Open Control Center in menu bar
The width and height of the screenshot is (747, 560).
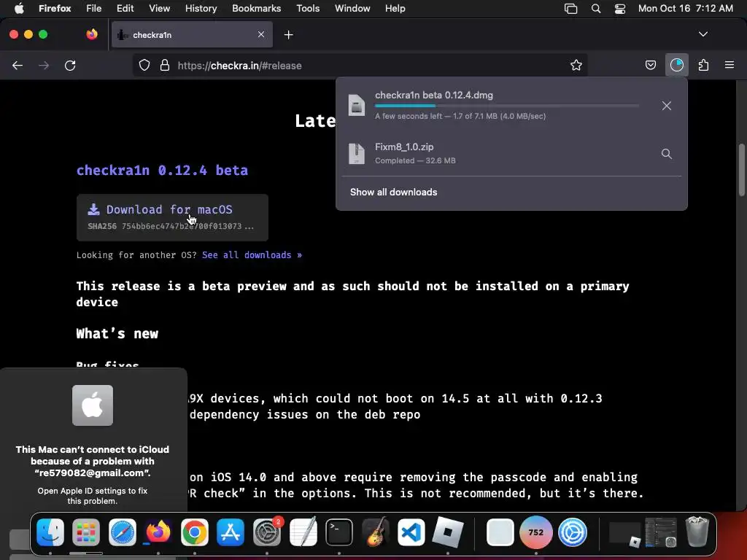click(x=620, y=9)
